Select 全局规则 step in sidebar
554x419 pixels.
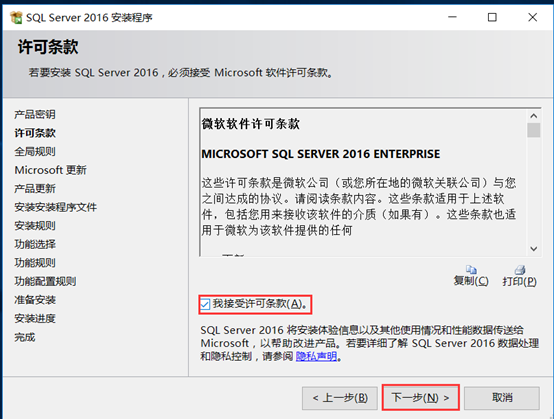(x=35, y=152)
